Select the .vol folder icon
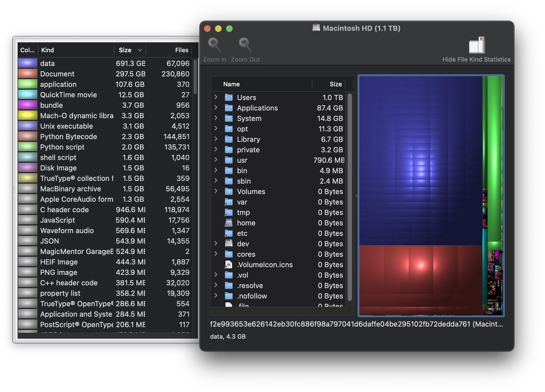This screenshot has width=545, height=392. pos(229,275)
